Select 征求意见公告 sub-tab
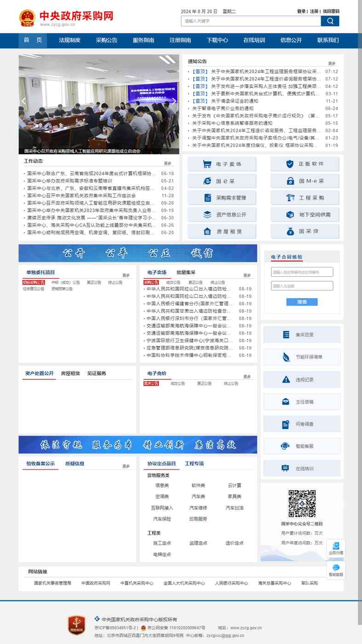 point(34,289)
